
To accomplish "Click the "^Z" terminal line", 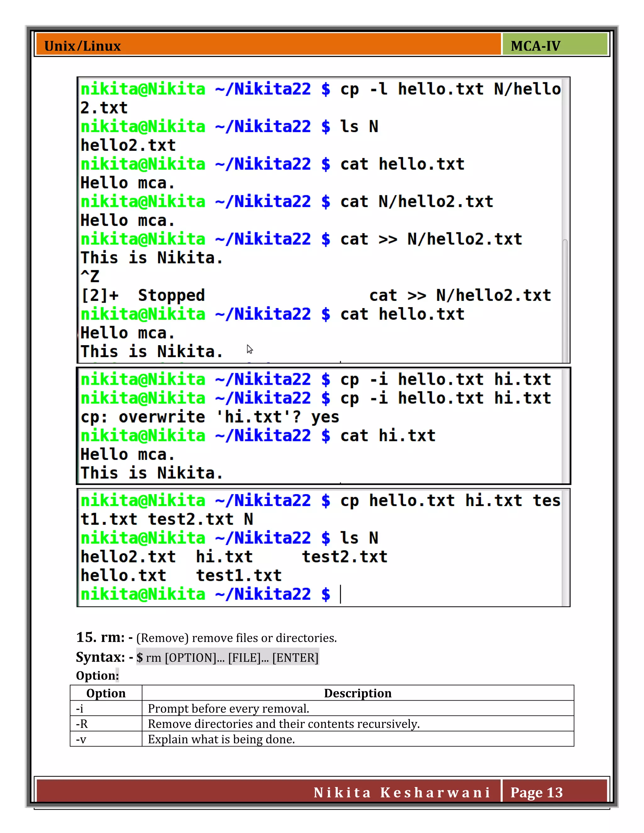I will click(x=90, y=276).
